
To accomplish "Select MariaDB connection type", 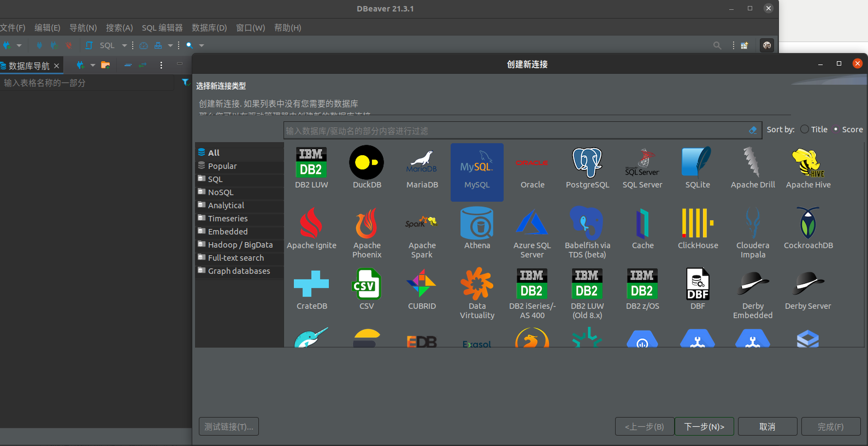I will point(422,168).
